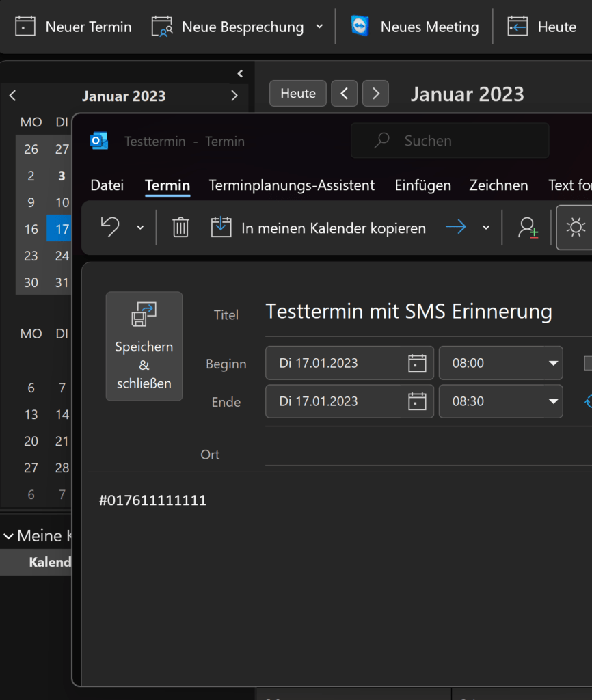This screenshot has height=700, width=592.
Task: Click the Ort location field
Action: tap(429, 454)
